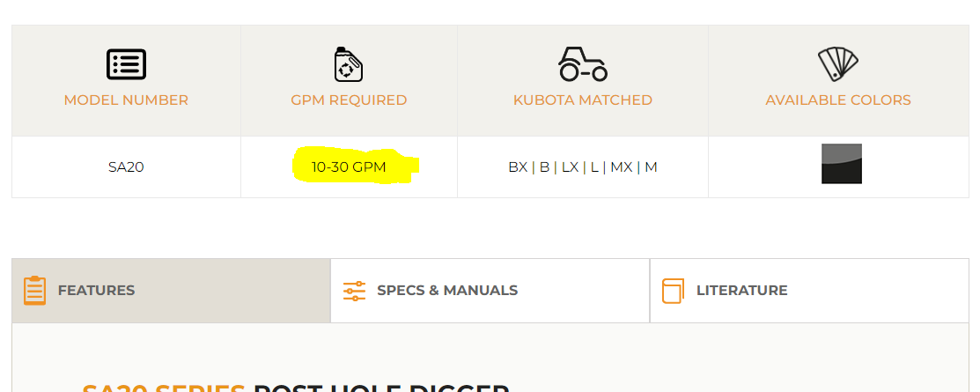Screen dimensions: 980x392
Task: Click the Literature book icon
Action: (x=673, y=291)
